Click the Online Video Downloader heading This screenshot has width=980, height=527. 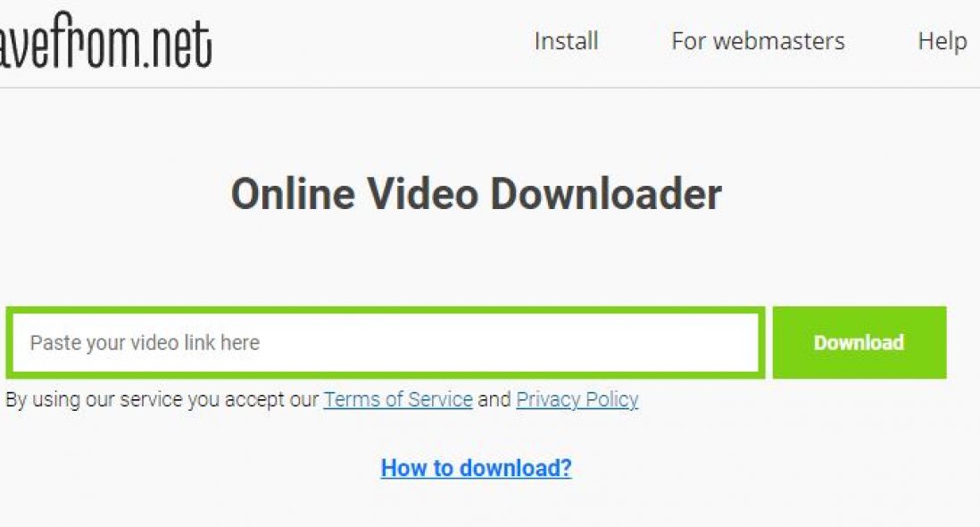(x=477, y=194)
